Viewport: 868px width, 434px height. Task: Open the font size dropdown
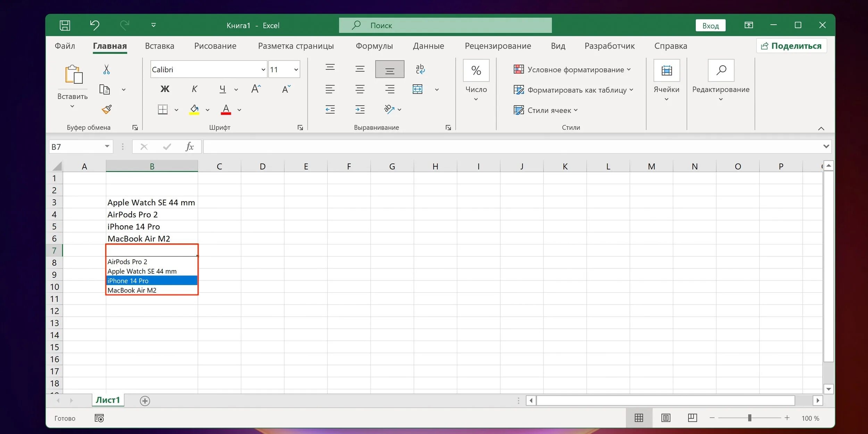(296, 70)
